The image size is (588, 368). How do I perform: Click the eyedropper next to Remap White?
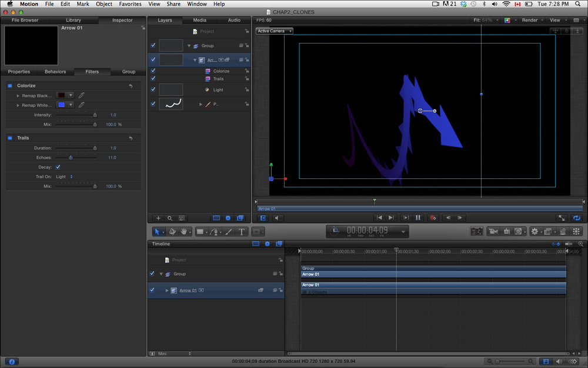[x=82, y=105]
